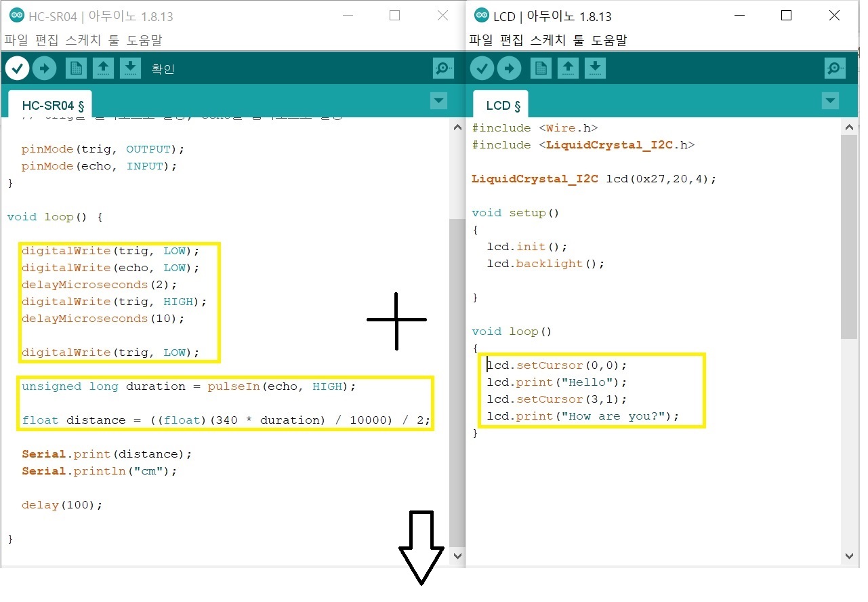Open 스케치 menu in HC-SR04 window
The width and height of the screenshot is (868, 602).
83,41
